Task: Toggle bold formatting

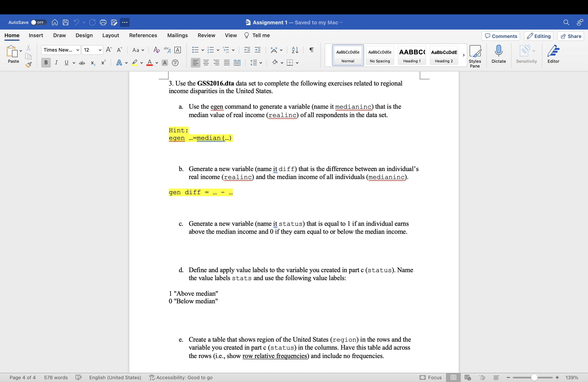Action: (46, 63)
